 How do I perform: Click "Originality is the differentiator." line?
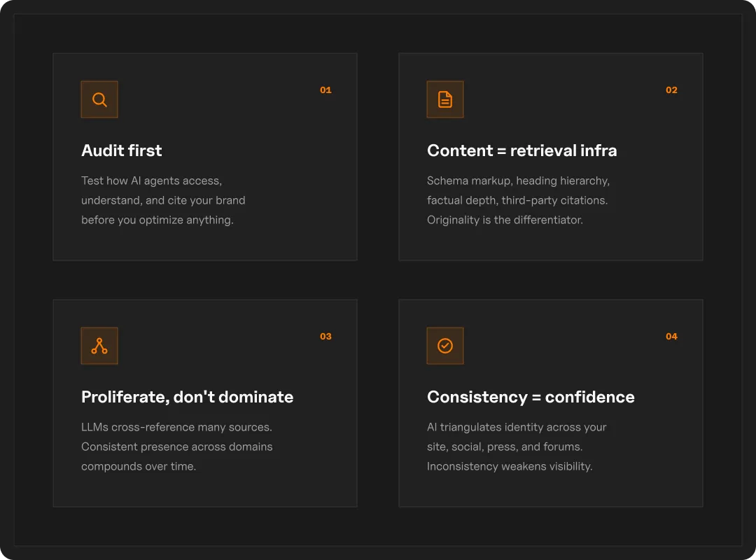pos(505,220)
